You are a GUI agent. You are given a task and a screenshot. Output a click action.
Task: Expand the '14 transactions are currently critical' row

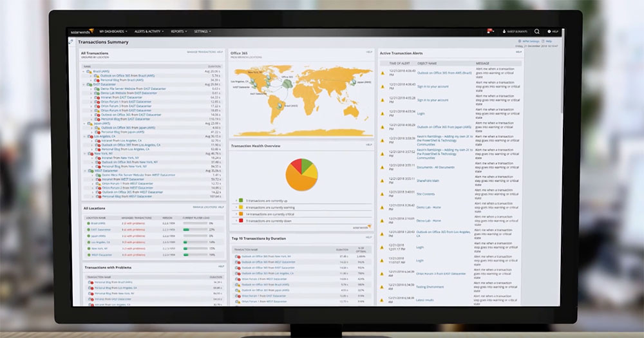236,214
